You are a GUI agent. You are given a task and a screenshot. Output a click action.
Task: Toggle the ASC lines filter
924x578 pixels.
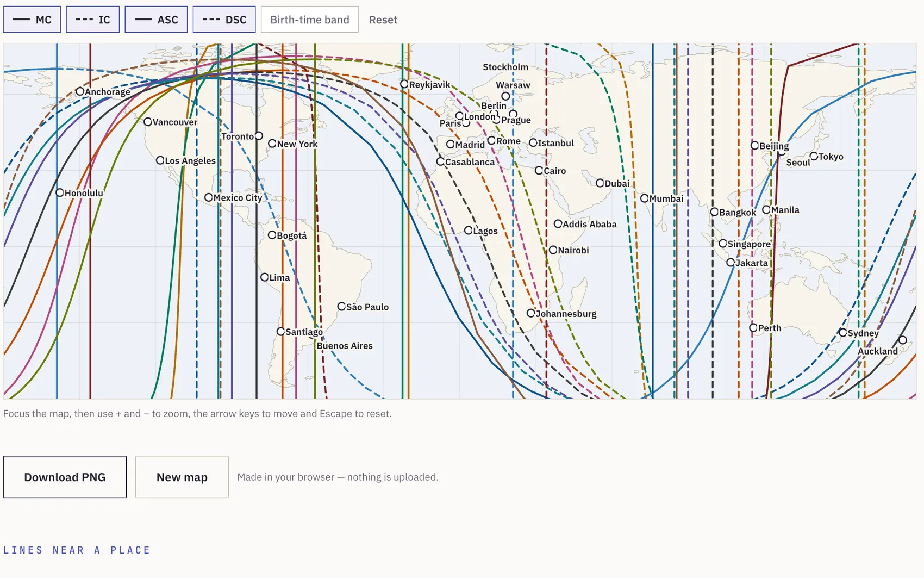[157, 20]
